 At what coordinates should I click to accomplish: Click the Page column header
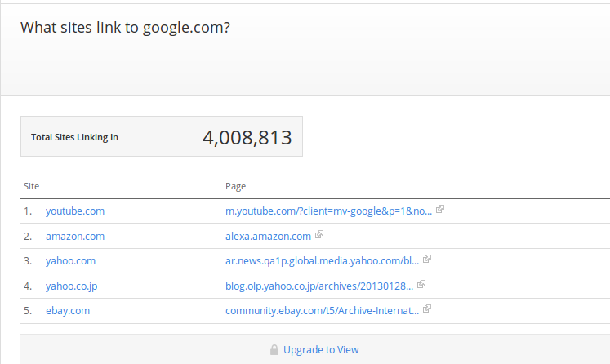coord(235,186)
